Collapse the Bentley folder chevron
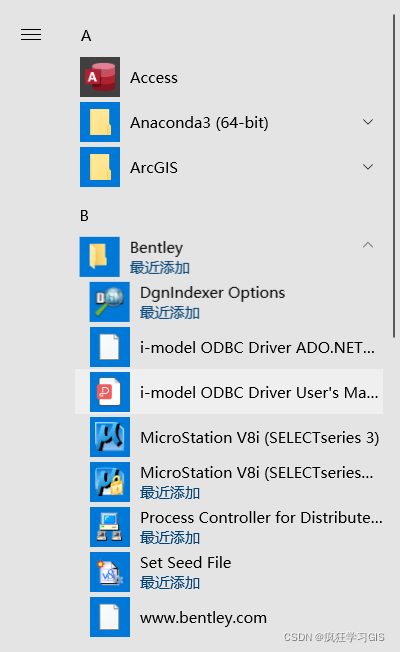The image size is (400, 652). (x=368, y=245)
